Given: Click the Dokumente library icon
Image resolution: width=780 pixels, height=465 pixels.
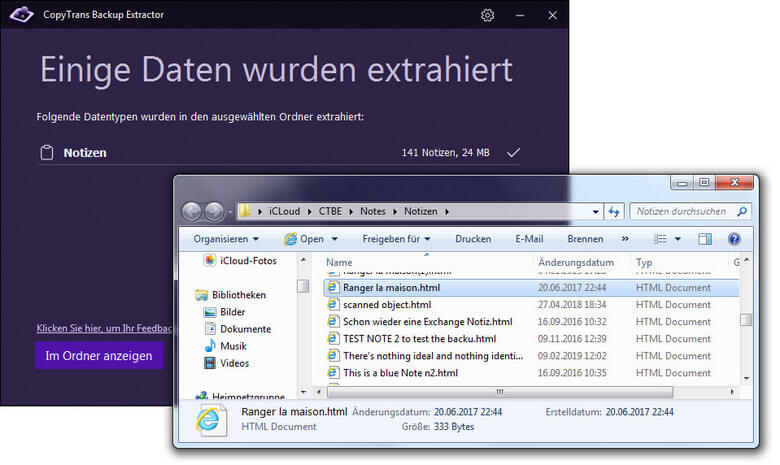Looking at the screenshot, I should click(x=210, y=329).
